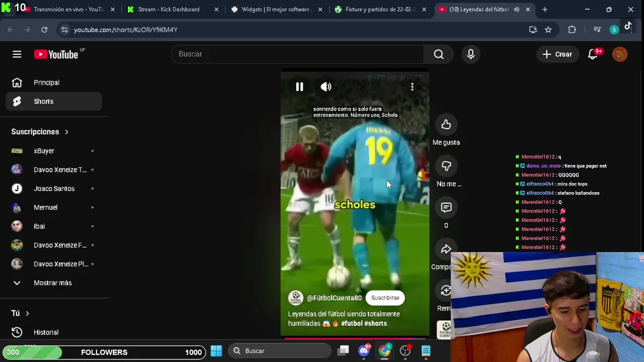The width and height of the screenshot is (644, 362).
Task: Subscribe to @FútbolCuenta80 with Suscribirse button
Action: click(x=385, y=298)
